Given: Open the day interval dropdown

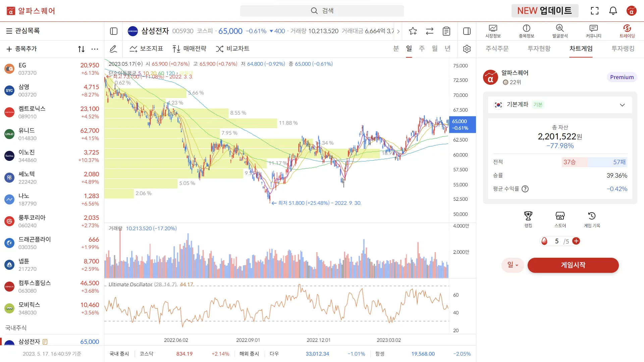Looking at the screenshot, I should (513, 265).
